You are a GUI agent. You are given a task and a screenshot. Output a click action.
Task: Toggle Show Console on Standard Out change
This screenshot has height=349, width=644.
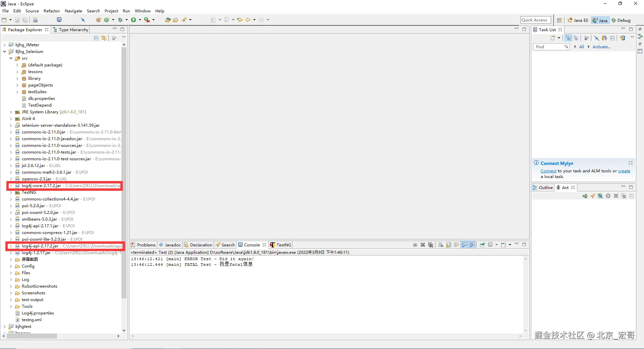[464, 245]
